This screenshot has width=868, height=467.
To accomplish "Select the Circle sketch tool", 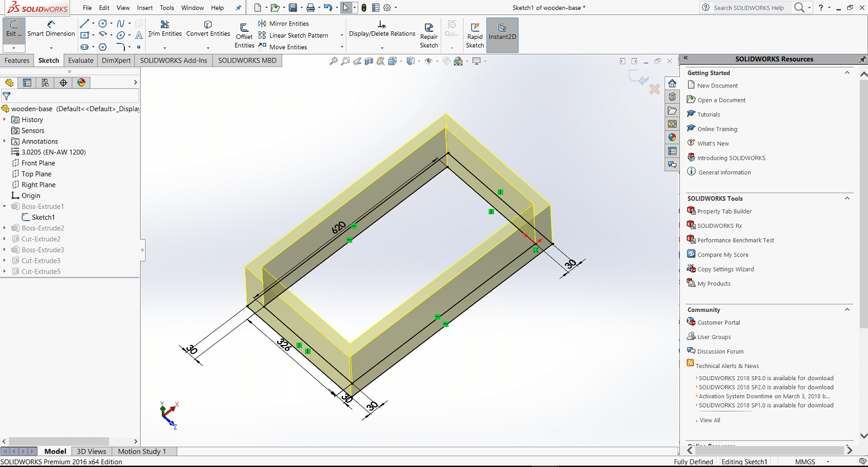I will 102,24.
